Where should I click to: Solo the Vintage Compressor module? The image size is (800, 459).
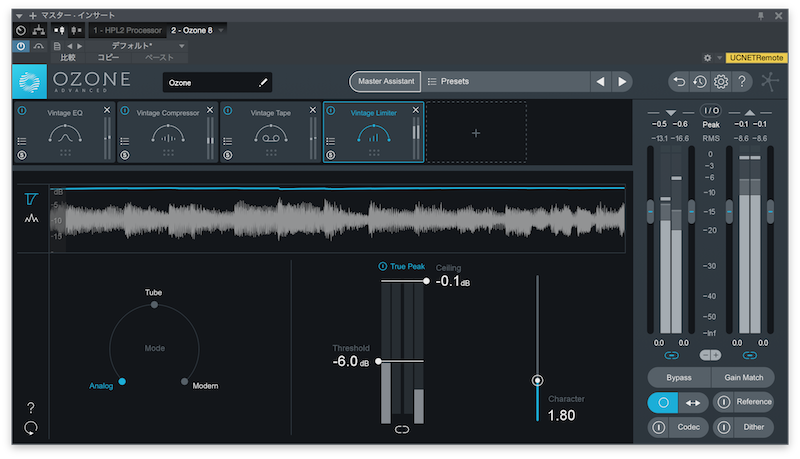[x=125, y=155]
